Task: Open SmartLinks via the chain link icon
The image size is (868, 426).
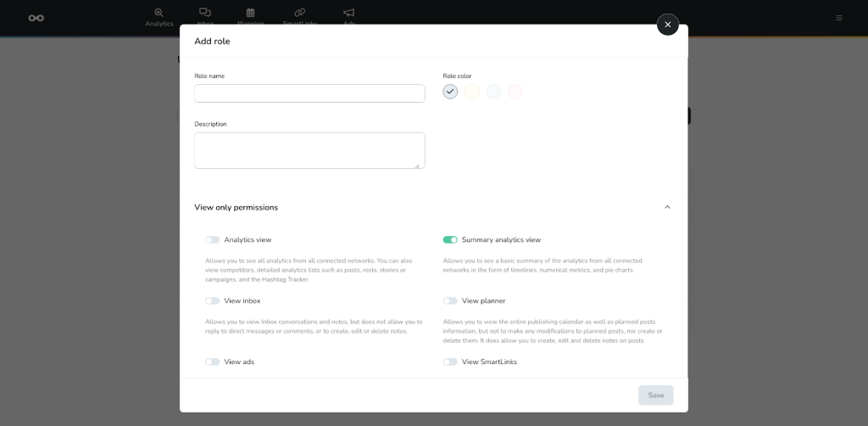Action: 299,13
